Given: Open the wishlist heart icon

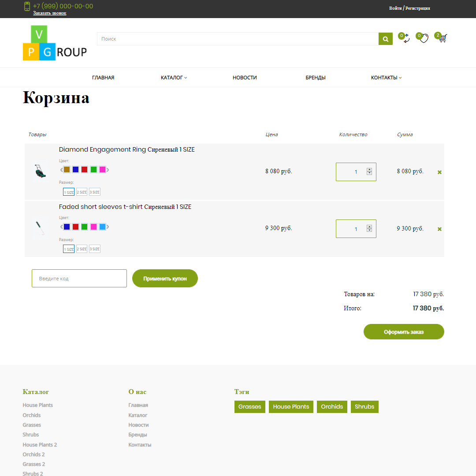Looking at the screenshot, I should tap(424, 39).
